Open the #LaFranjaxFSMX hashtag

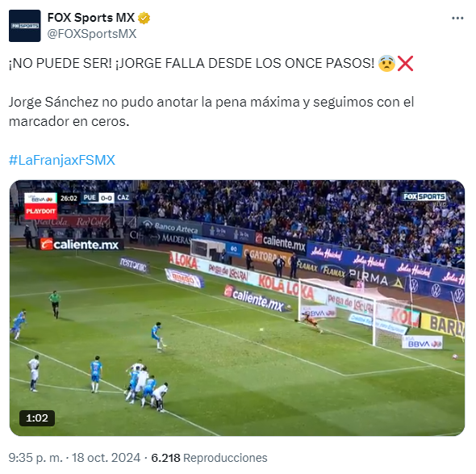coord(62,160)
